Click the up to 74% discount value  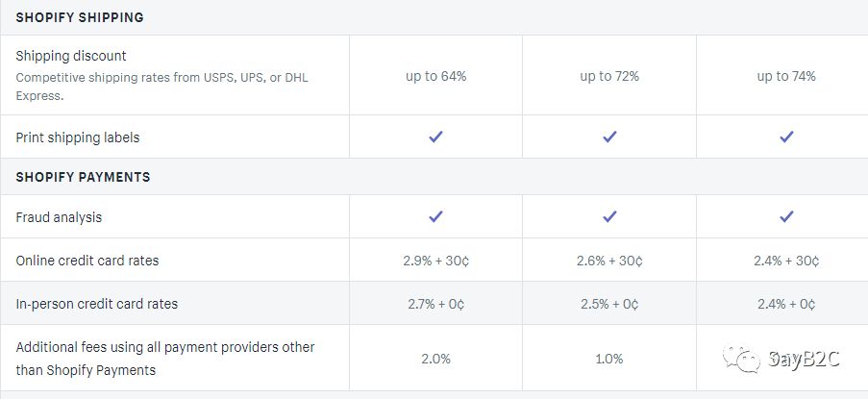click(x=786, y=76)
